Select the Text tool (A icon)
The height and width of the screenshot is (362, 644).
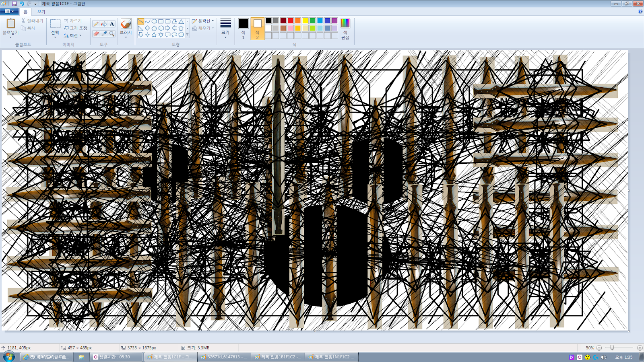[x=111, y=24]
